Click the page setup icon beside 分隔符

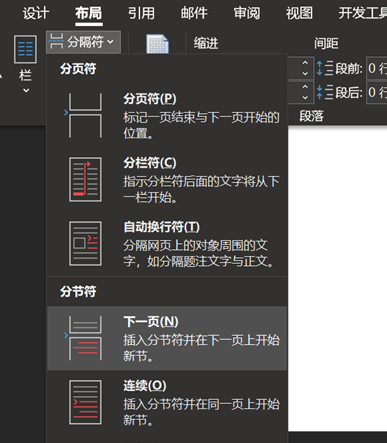157,44
